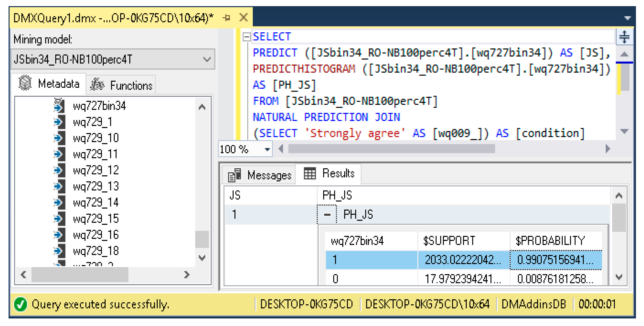Click the editor split-window icon
Viewport: 644px width, 326px height.
(624, 37)
